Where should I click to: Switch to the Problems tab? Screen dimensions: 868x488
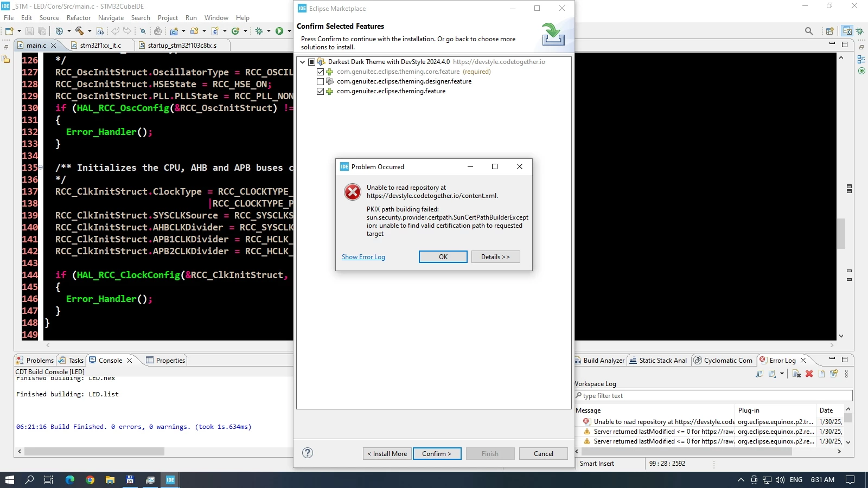(35, 360)
